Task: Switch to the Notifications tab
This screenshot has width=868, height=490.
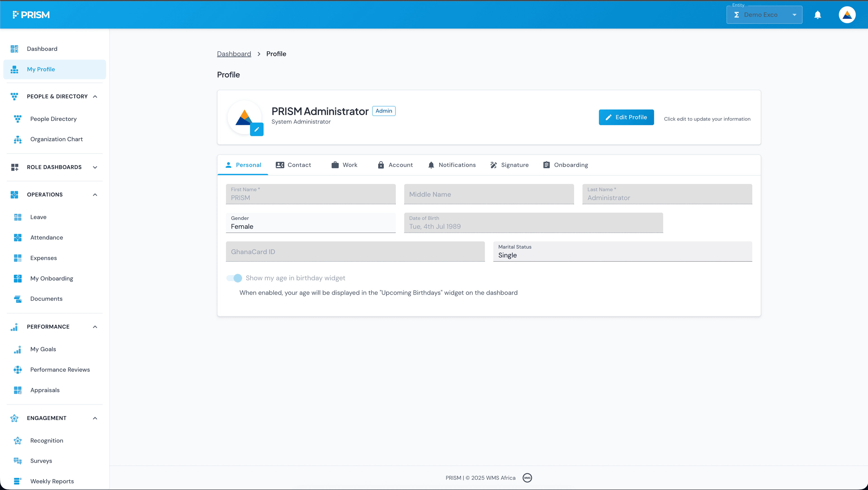Action: [452, 165]
